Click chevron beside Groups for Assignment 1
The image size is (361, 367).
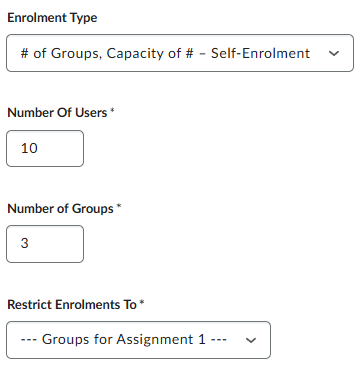[251, 340]
